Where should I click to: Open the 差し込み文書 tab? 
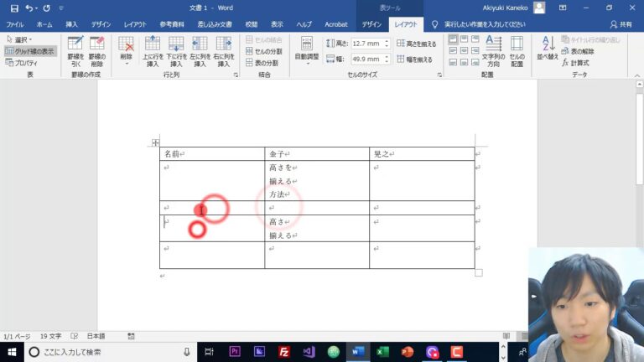215,24
